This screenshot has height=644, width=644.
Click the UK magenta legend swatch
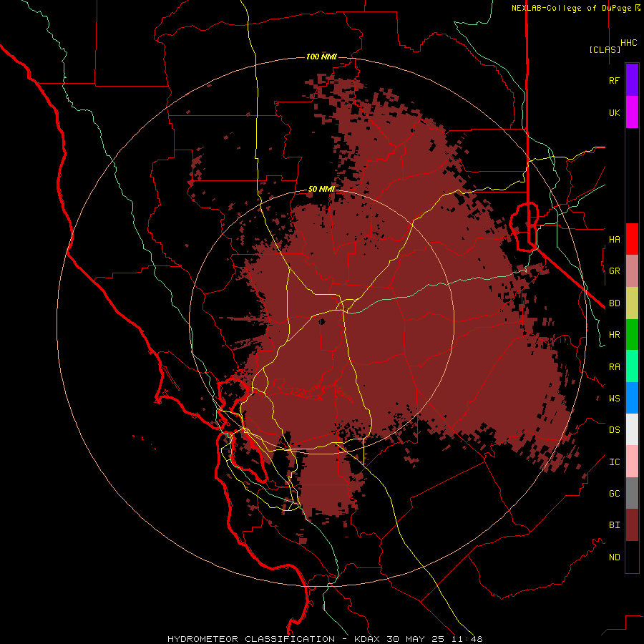(x=632, y=112)
